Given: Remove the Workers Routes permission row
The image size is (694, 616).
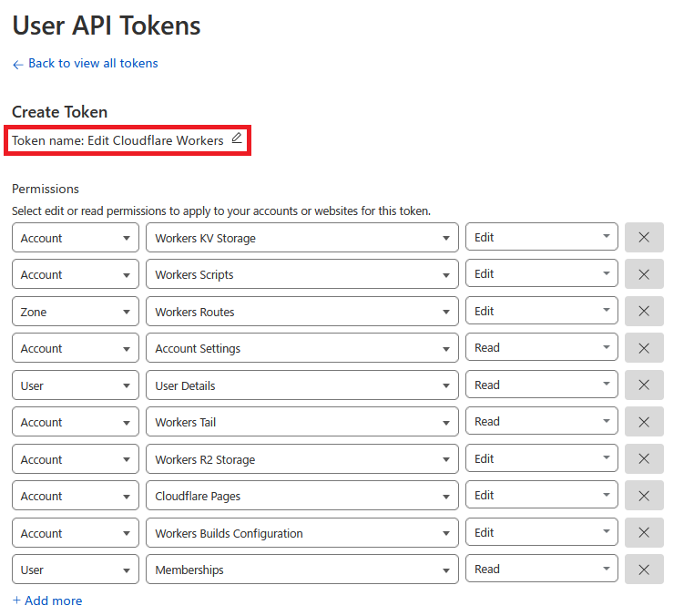Looking at the screenshot, I should tap(644, 311).
